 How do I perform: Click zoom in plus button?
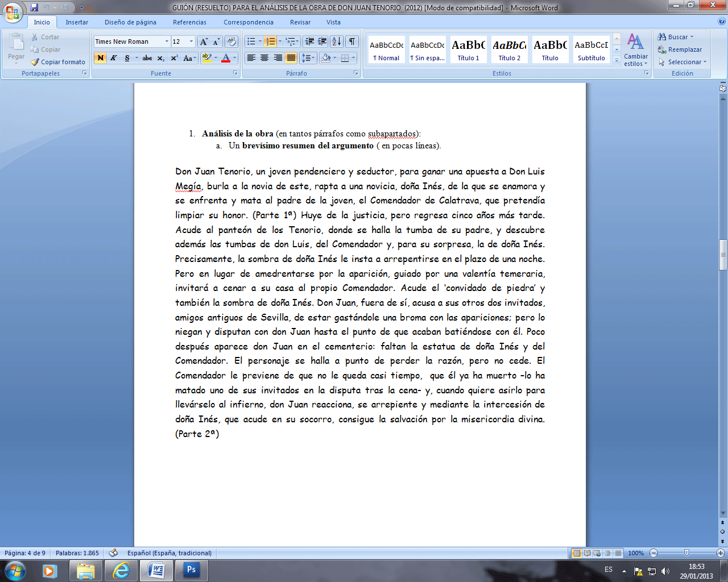click(721, 553)
